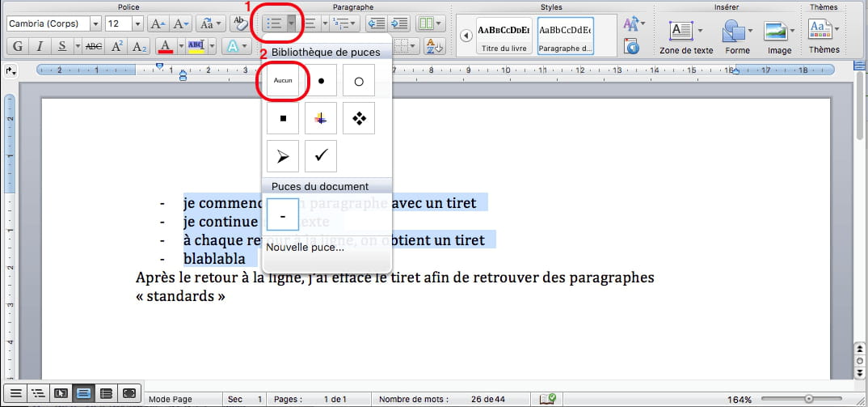Choose the checkmark bullet style
Image resolution: width=868 pixels, height=407 pixels.
tap(321, 156)
